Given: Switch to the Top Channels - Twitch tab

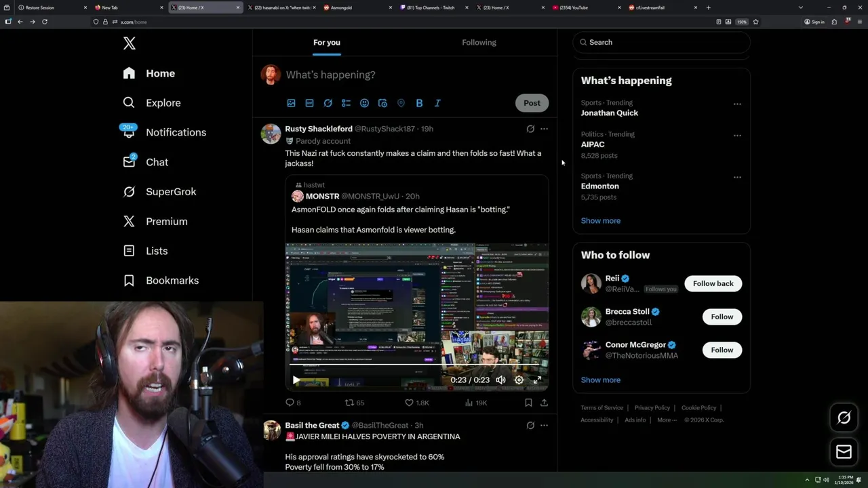Looking at the screenshot, I should (x=434, y=7).
